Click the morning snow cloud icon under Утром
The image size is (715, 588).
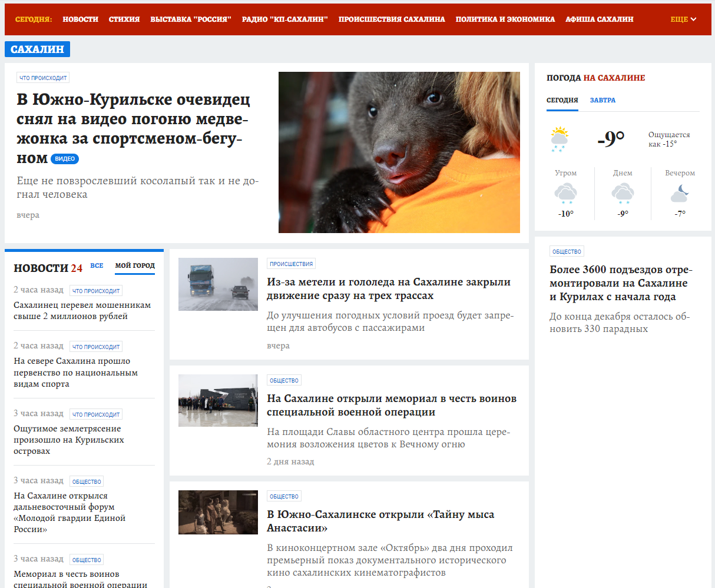[x=565, y=194]
